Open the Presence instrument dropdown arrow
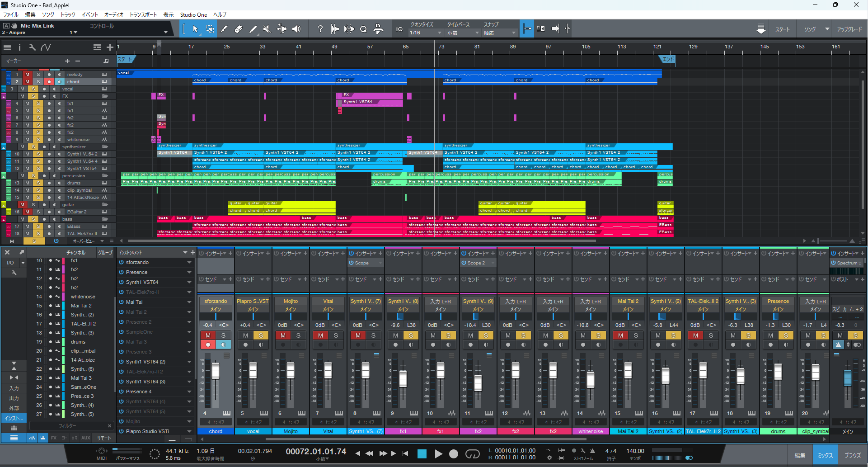The width and height of the screenshot is (868, 467). pos(189,272)
